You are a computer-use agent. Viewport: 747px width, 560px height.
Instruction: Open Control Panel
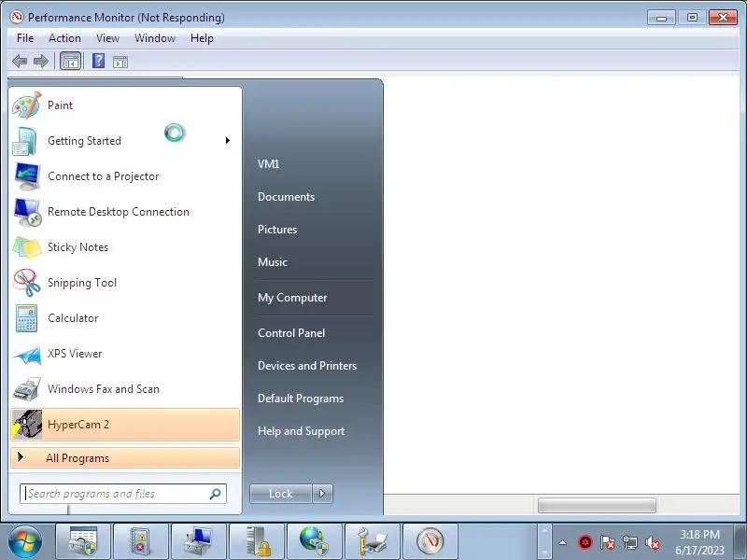click(x=291, y=333)
